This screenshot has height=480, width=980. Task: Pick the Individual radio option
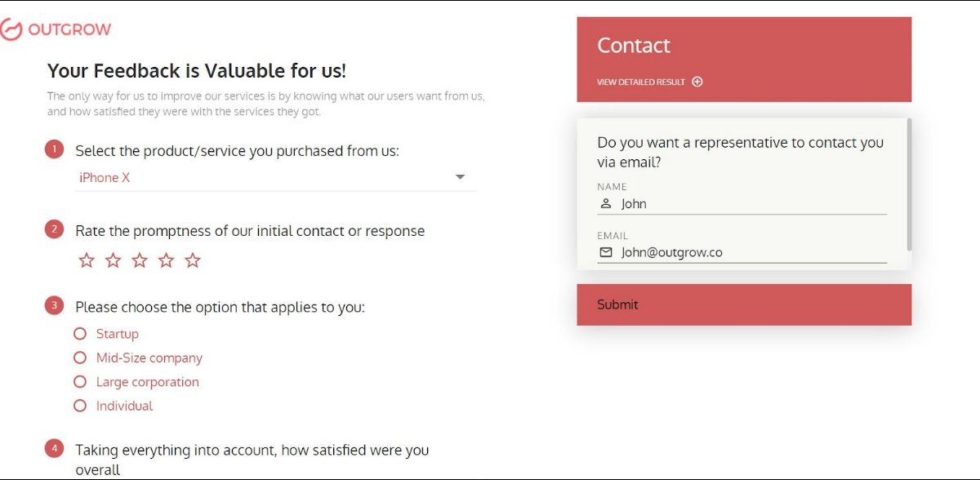click(80, 406)
